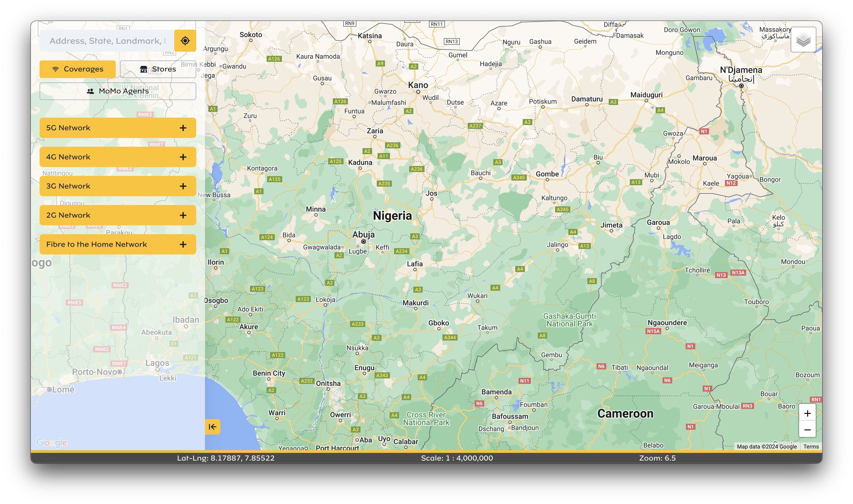Click the Cameroon country label

[x=625, y=413]
